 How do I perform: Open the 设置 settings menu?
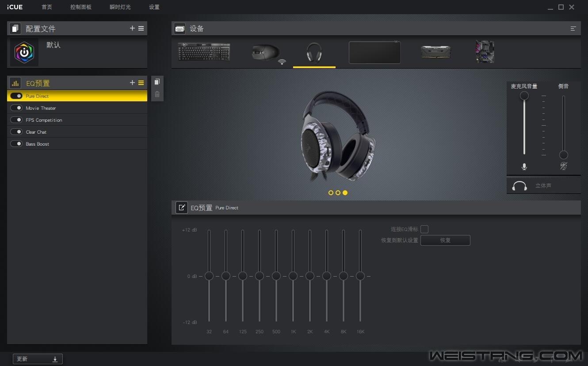(154, 7)
